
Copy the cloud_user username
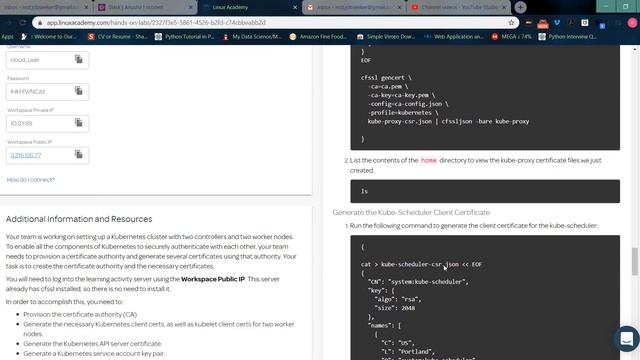pyautogui.click(x=79, y=60)
